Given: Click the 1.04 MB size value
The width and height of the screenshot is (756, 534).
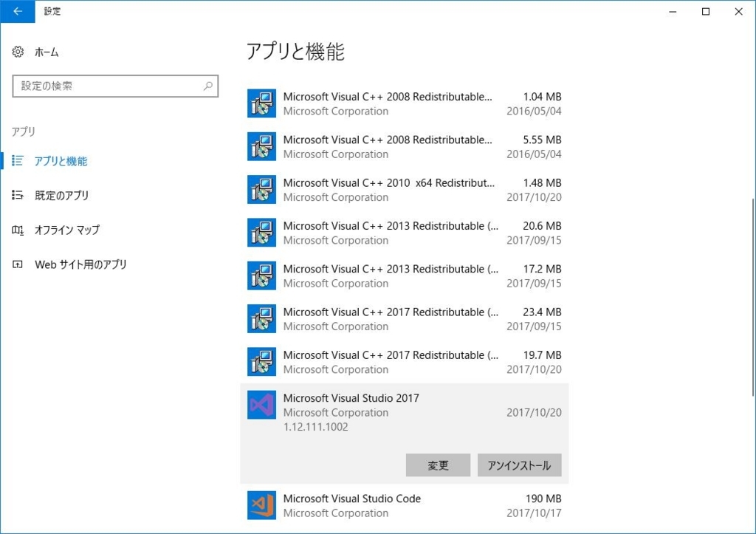Looking at the screenshot, I should [x=543, y=97].
